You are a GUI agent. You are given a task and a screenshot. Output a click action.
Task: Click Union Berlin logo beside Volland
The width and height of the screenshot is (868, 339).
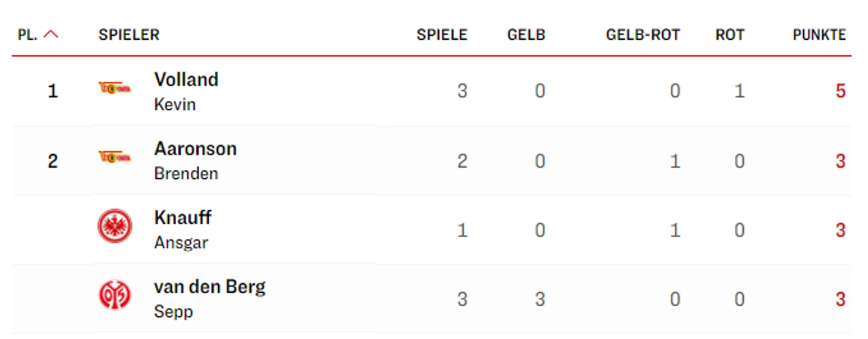(x=114, y=89)
